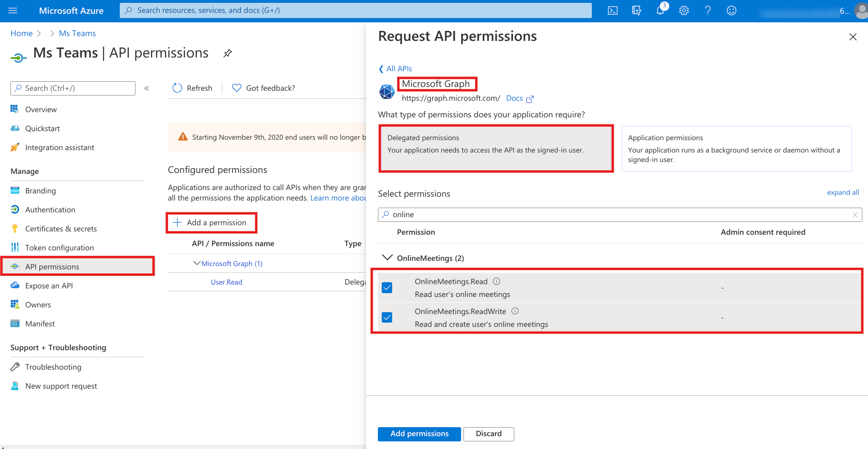Launch Cloud Shell from top bar
Screen dimensions: 868x449
tap(613, 10)
